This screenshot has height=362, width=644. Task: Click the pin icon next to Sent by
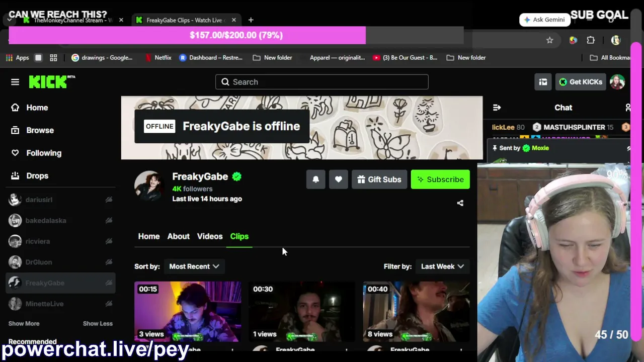(495, 148)
